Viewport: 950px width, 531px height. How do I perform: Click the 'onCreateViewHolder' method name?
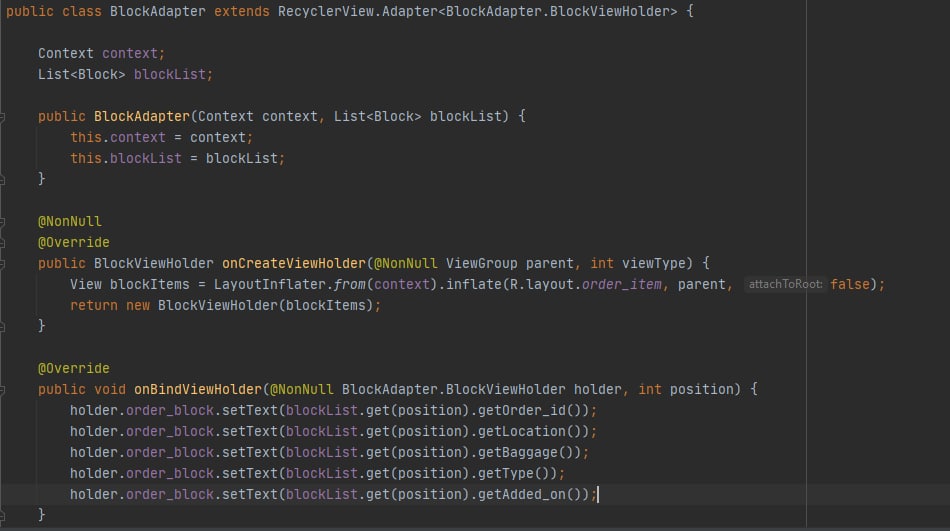[x=294, y=264]
